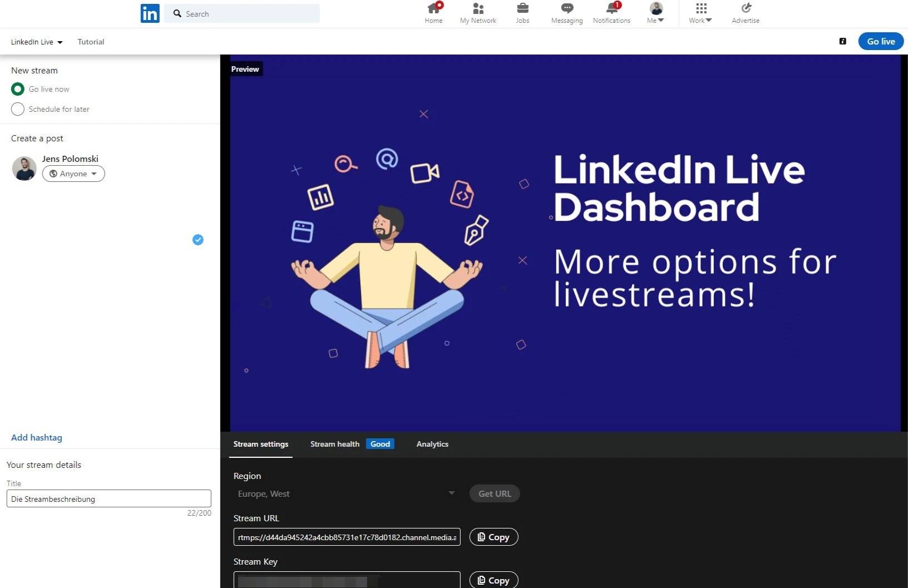The image size is (908, 588).
Task: Click Add hashtag
Action: coord(36,438)
